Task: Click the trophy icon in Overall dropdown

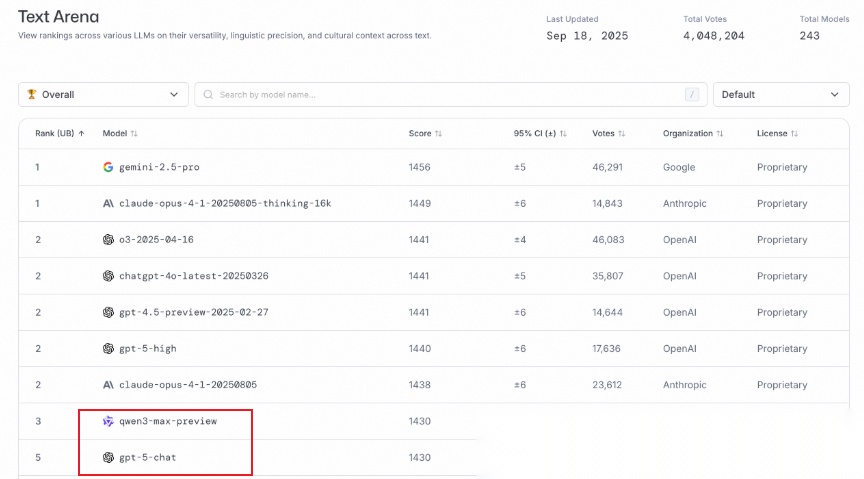Action: click(31, 94)
